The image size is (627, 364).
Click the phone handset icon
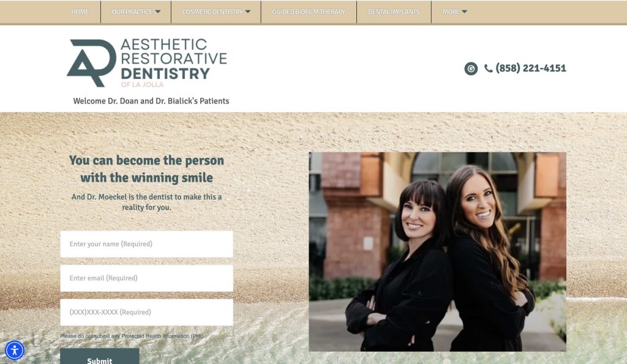tap(488, 69)
